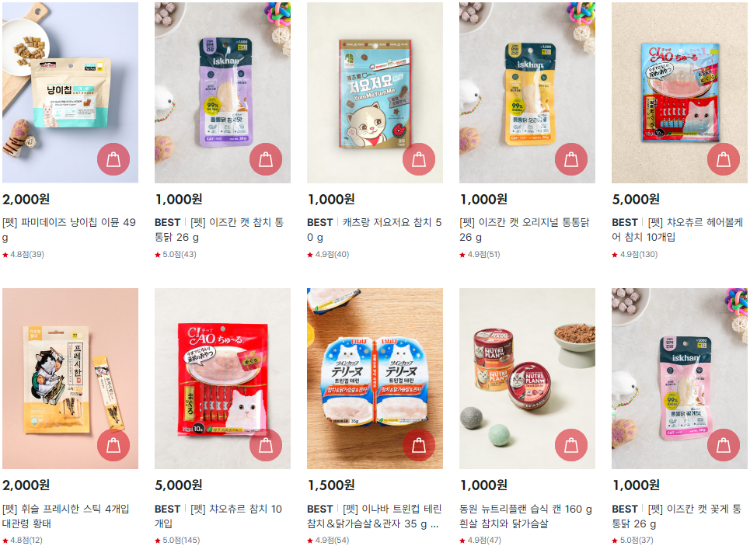750x560 pixels.
Task: Open the 챠오츄르 헤어볼케어 참치 10개입 title link
Action: pos(677,230)
